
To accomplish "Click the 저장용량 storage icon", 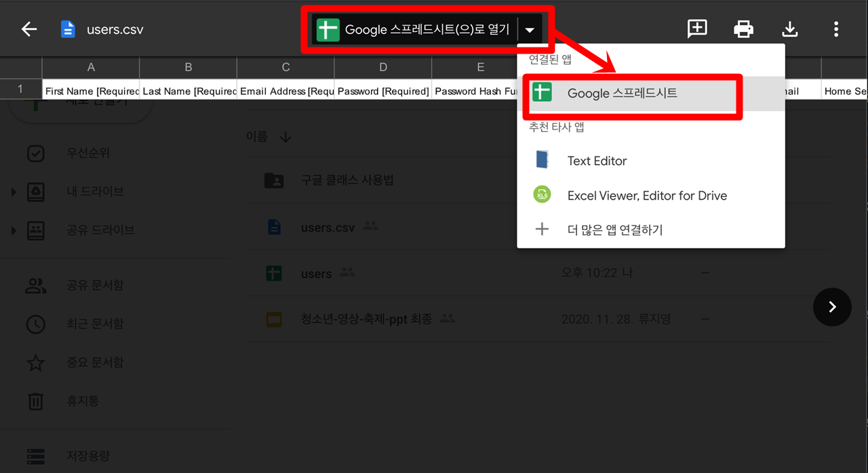I will (x=35, y=456).
